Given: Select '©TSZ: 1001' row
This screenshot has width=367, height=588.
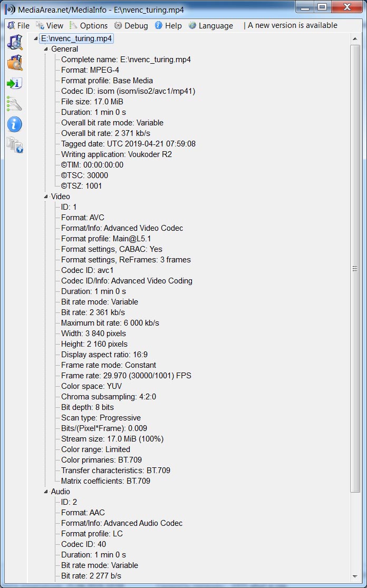Looking at the screenshot, I should point(81,186).
